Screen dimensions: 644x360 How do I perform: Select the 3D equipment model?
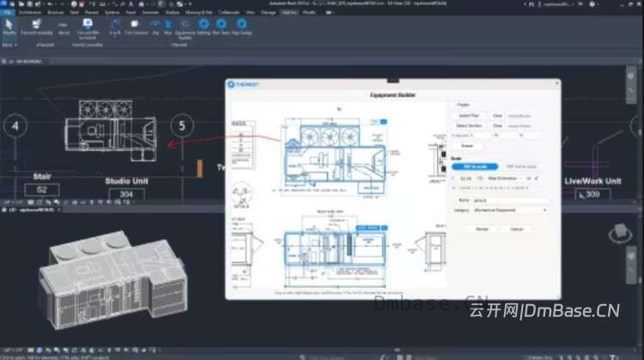click(113, 279)
